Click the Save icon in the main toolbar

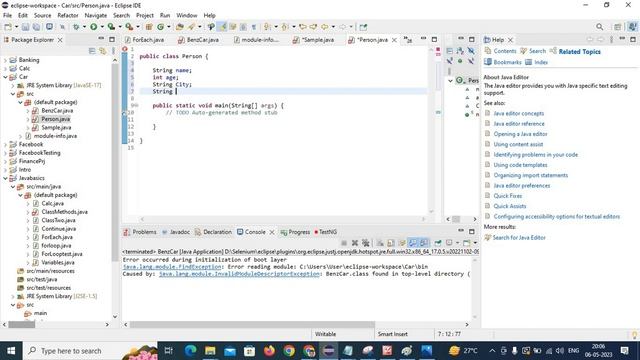click(x=25, y=27)
